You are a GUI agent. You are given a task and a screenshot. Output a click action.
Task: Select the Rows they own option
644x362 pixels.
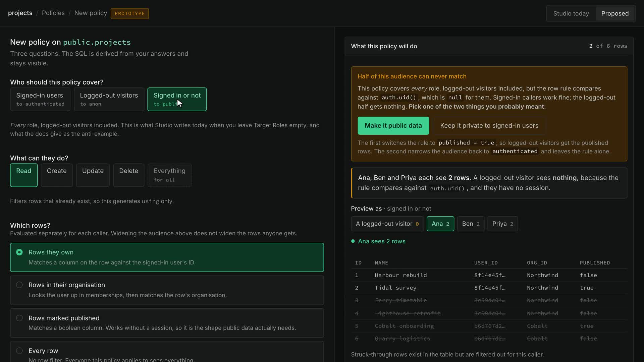(167, 257)
